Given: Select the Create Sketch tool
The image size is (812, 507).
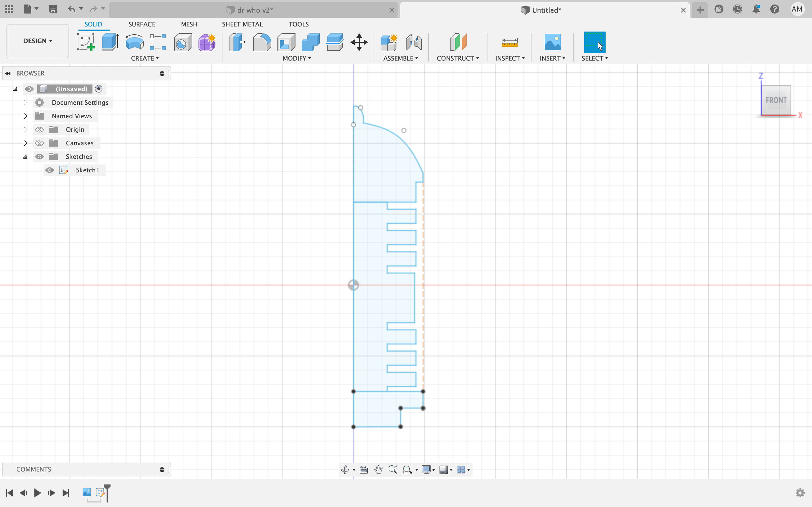Looking at the screenshot, I should pyautogui.click(x=86, y=42).
